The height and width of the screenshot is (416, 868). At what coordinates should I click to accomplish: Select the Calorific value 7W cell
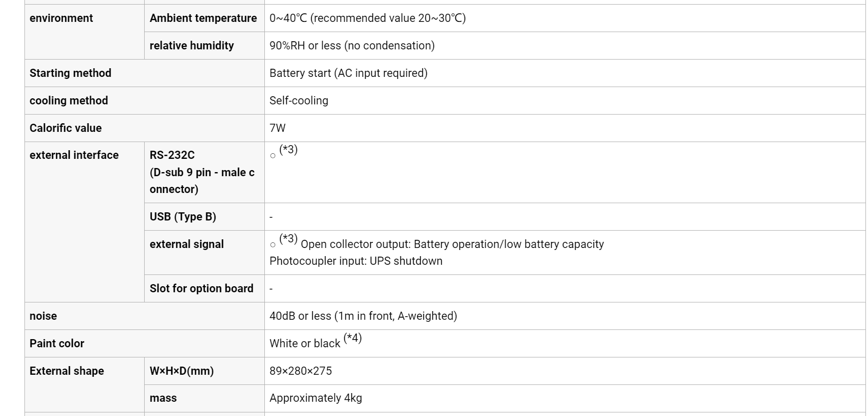565,128
